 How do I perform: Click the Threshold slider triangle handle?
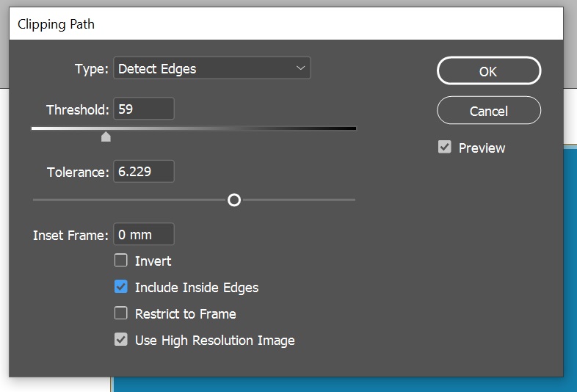tap(106, 137)
